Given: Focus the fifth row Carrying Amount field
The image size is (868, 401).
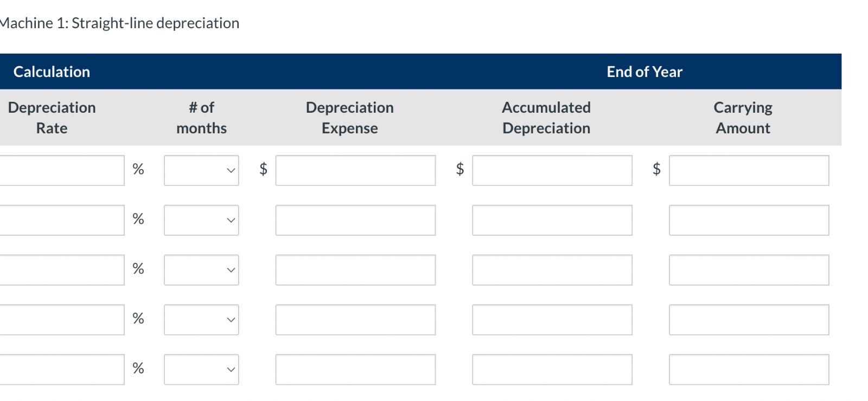Looking at the screenshot, I should [x=749, y=370].
